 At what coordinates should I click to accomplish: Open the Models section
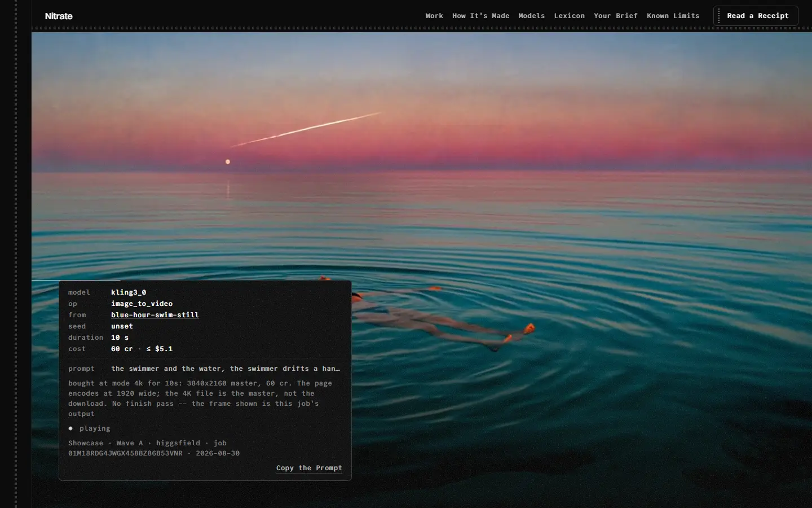(x=531, y=16)
